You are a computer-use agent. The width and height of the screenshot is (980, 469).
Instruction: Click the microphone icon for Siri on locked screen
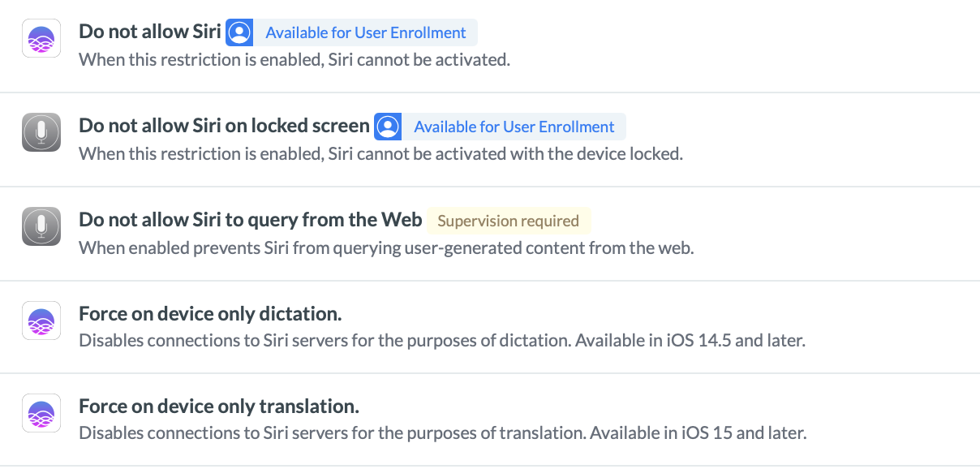click(x=41, y=132)
